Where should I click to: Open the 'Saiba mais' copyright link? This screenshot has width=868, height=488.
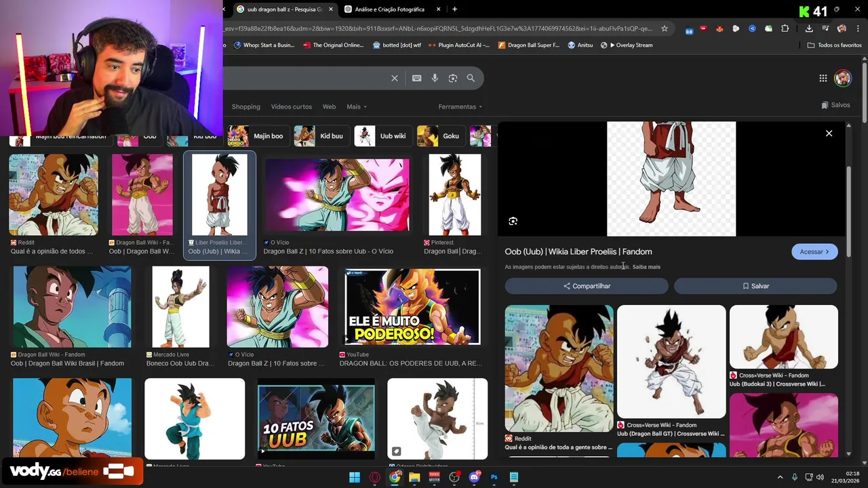(x=646, y=267)
